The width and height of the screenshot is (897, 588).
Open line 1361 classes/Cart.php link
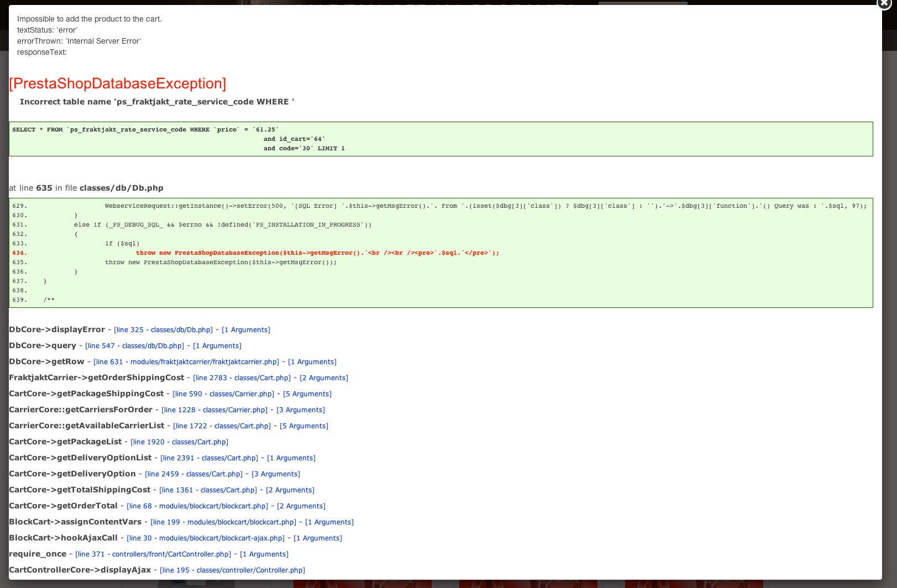click(x=208, y=490)
